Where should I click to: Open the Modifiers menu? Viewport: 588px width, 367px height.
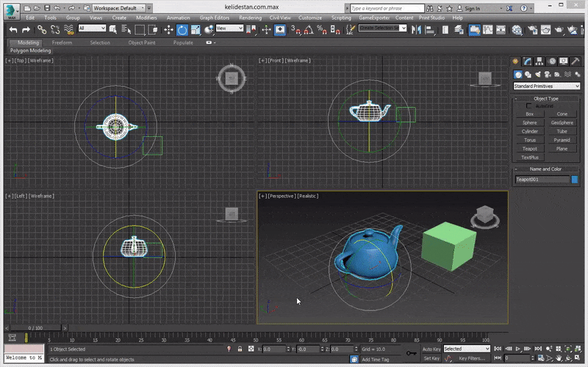[146, 18]
